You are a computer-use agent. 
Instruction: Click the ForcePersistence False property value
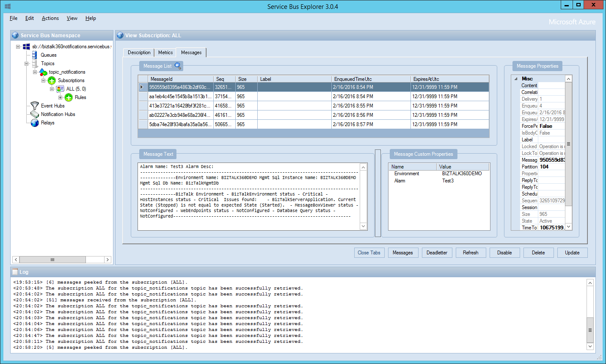click(x=551, y=126)
